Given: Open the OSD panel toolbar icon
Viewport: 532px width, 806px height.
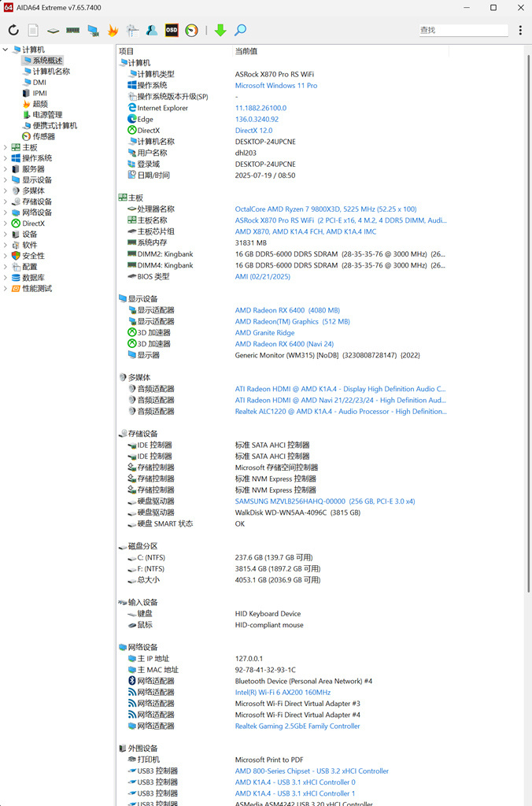Looking at the screenshot, I should (x=171, y=31).
